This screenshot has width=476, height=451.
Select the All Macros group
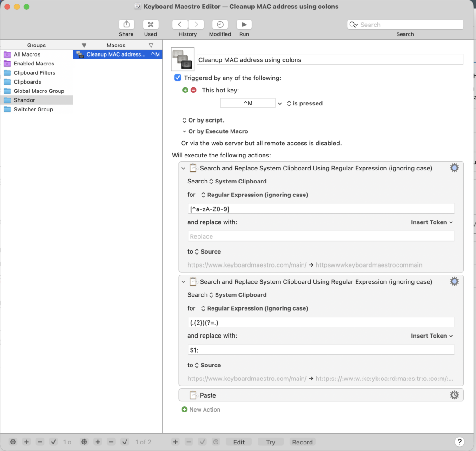pos(27,54)
